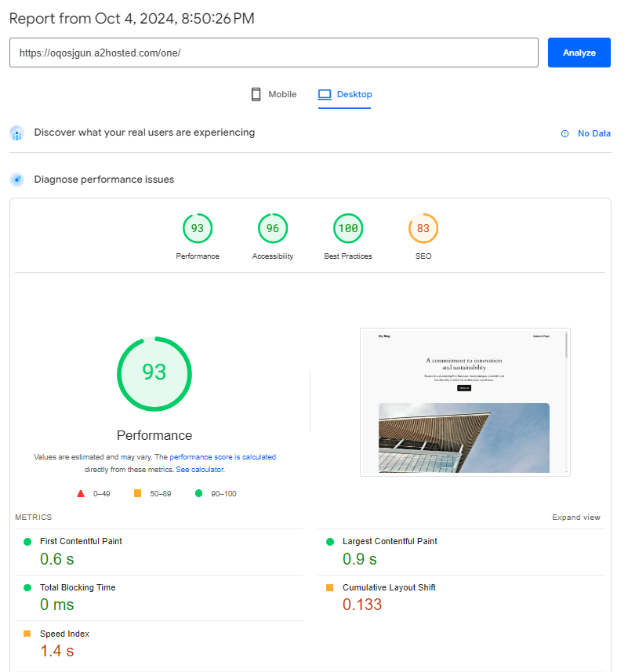Click the 'First Contentful Paint' label
Viewport: 628px width, 672px height.
pyautogui.click(x=81, y=541)
